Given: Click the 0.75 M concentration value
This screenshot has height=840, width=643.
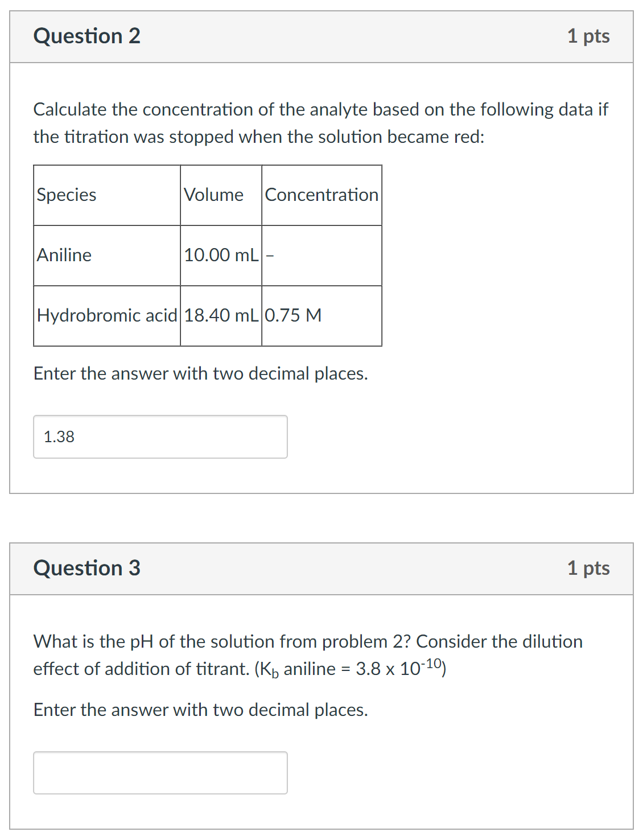Looking at the screenshot, I should coord(292,315).
